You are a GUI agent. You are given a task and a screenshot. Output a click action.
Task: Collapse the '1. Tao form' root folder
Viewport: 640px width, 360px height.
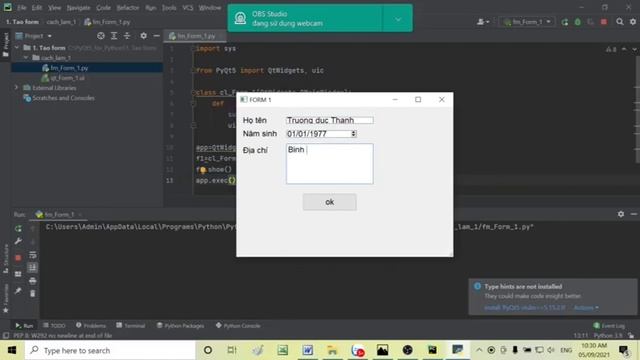pos(17,48)
